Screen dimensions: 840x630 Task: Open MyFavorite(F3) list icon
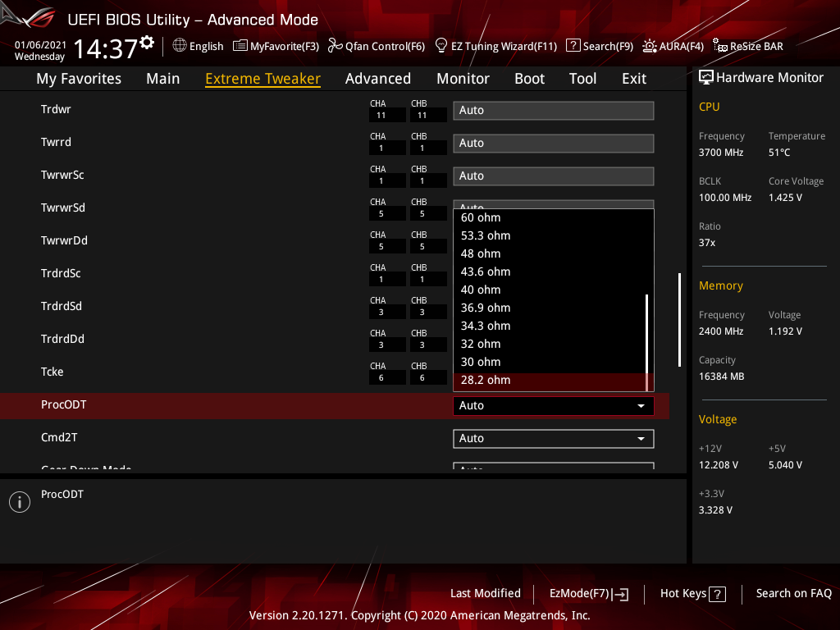[x=240, y=46]
